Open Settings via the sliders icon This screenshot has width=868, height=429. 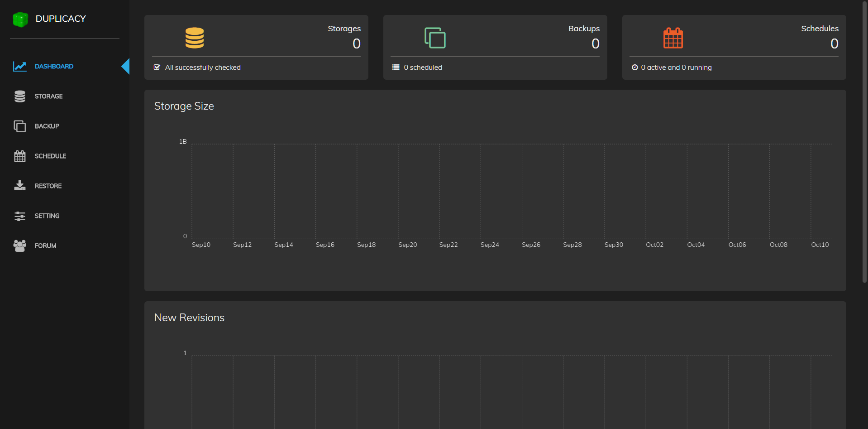[x=20, y=216]
